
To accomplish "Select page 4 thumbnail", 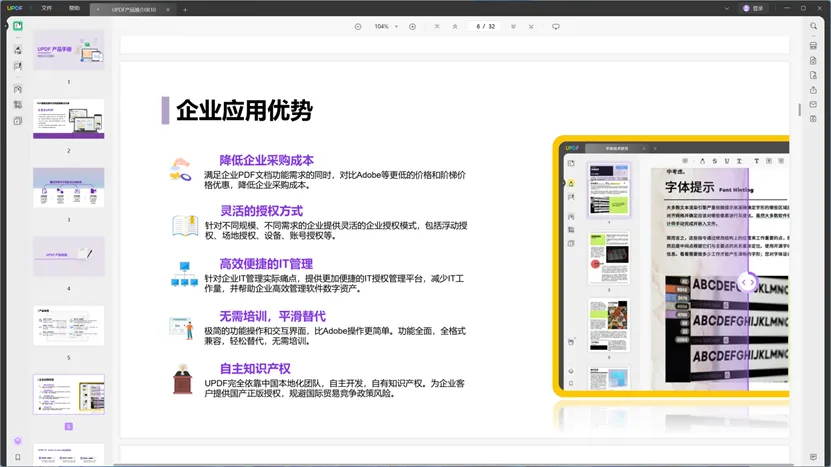I will click(69, 257).
